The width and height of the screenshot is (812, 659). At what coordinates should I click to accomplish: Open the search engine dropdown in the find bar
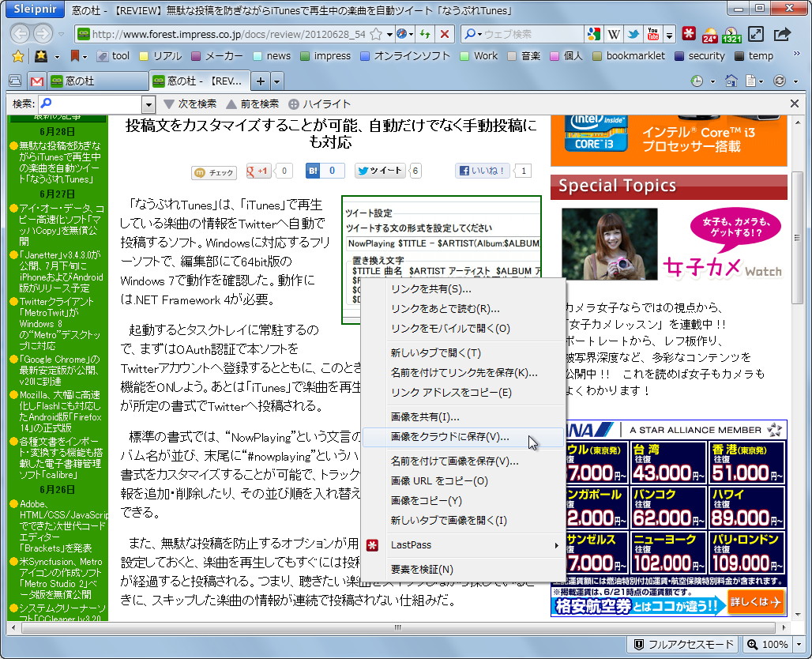[147, 104]
